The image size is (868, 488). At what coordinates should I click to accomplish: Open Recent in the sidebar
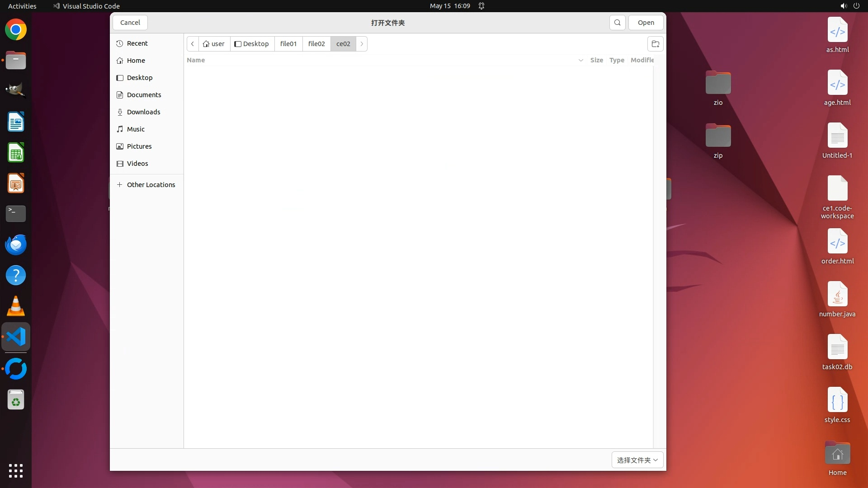point(137,43)
